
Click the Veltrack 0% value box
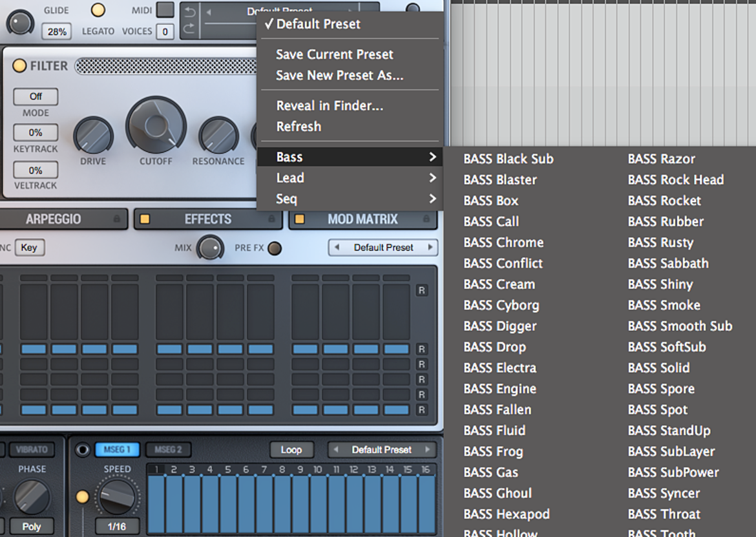(36, 170)
